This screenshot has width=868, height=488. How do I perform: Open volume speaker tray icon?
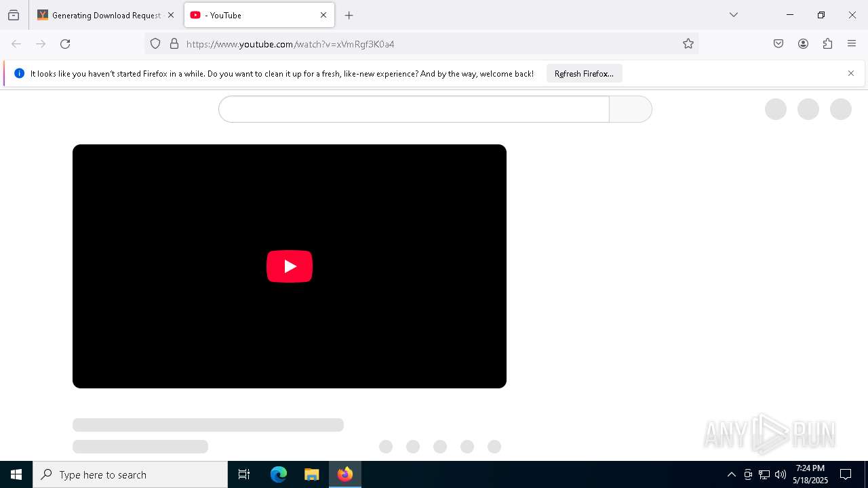(x=781, y=474)
